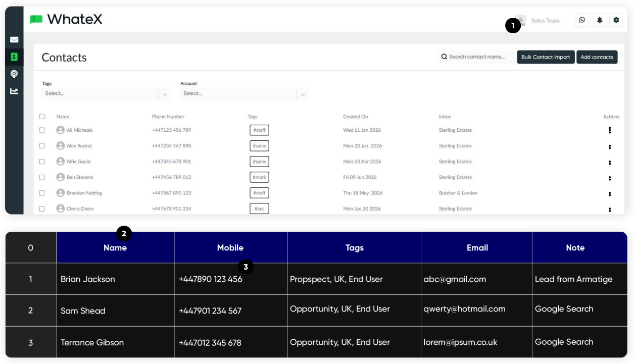Click the search contact name field

[476, 57]
